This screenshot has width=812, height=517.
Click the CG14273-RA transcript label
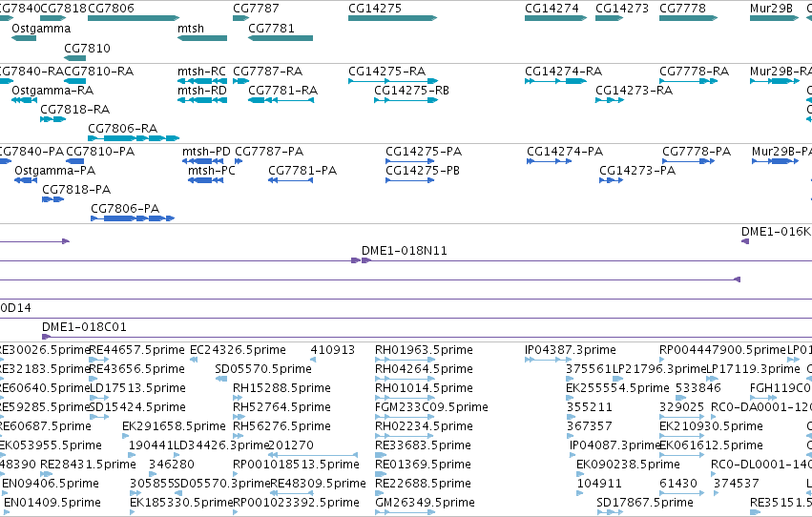634,91
